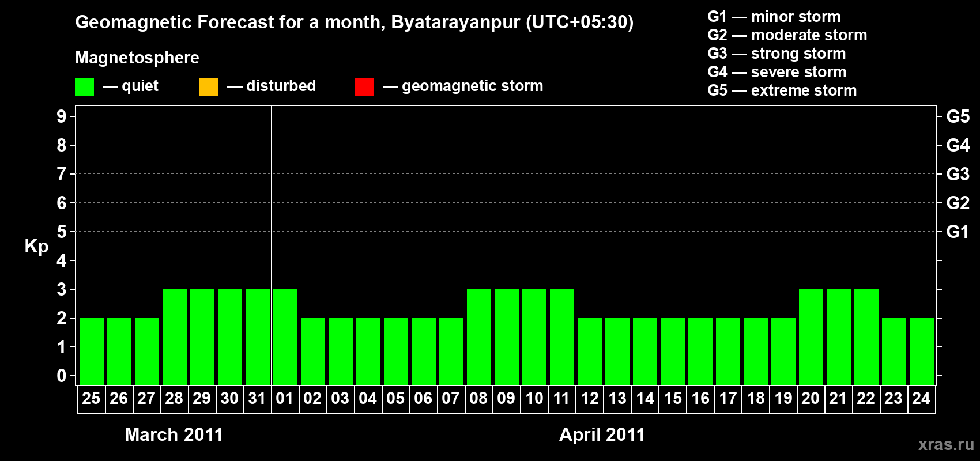980x461 pixels.
Task: Click the Kp value 0 tick label
Action: point(62,376)
